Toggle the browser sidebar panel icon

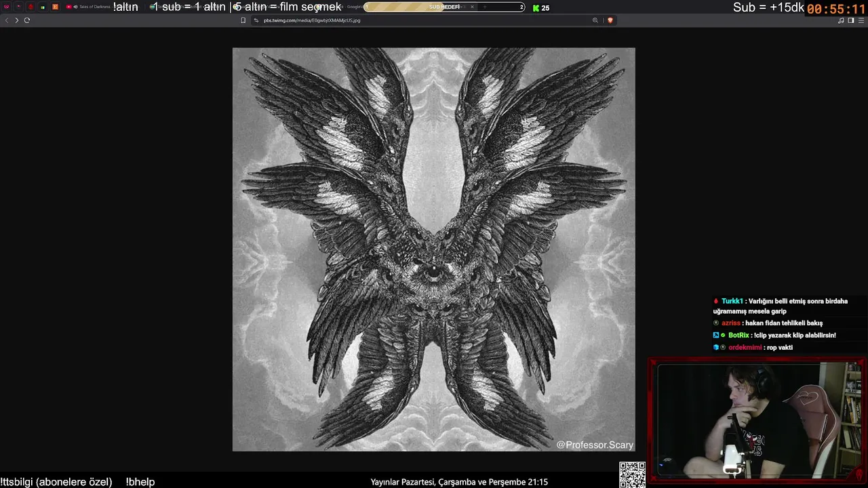pos(851,20)
